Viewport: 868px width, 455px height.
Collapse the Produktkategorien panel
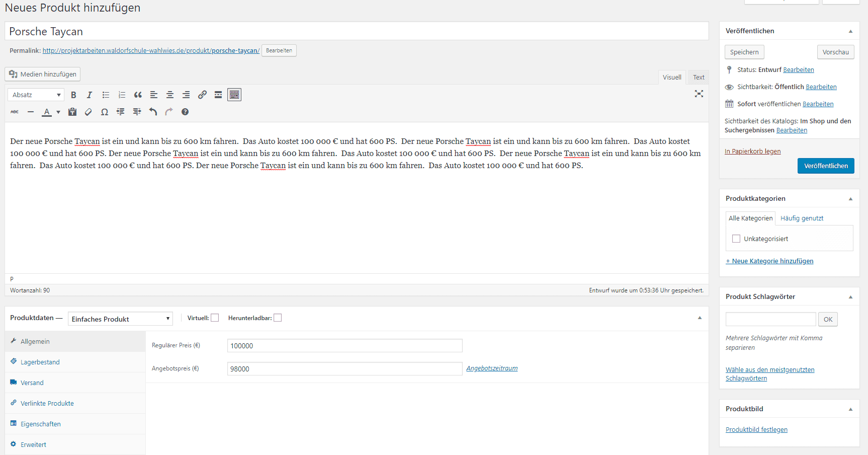[x=850, y=199]
